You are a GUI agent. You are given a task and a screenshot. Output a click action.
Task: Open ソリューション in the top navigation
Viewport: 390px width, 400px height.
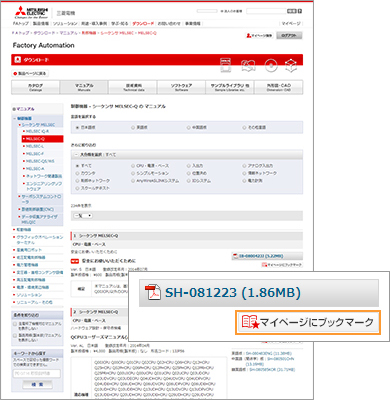(65, 24)
